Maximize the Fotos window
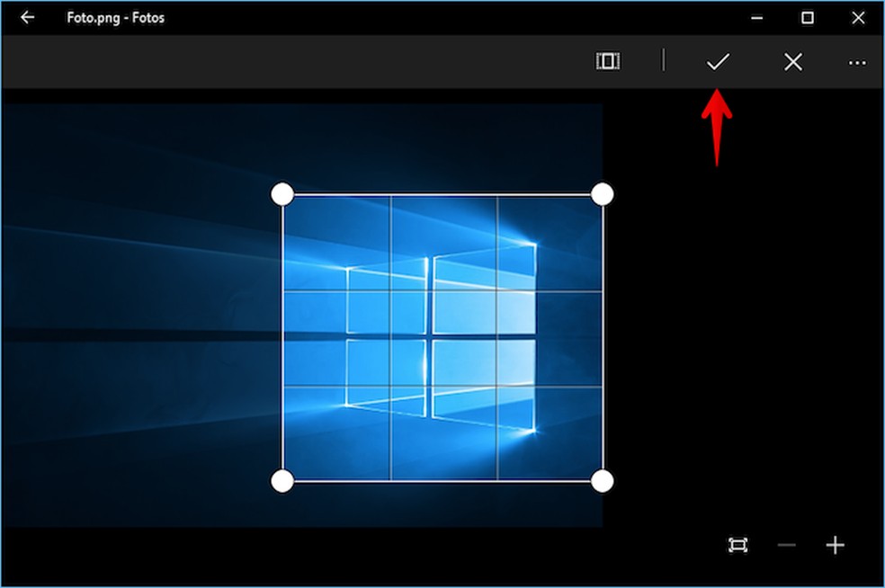 pyautogui.click(x=808, y=18)
